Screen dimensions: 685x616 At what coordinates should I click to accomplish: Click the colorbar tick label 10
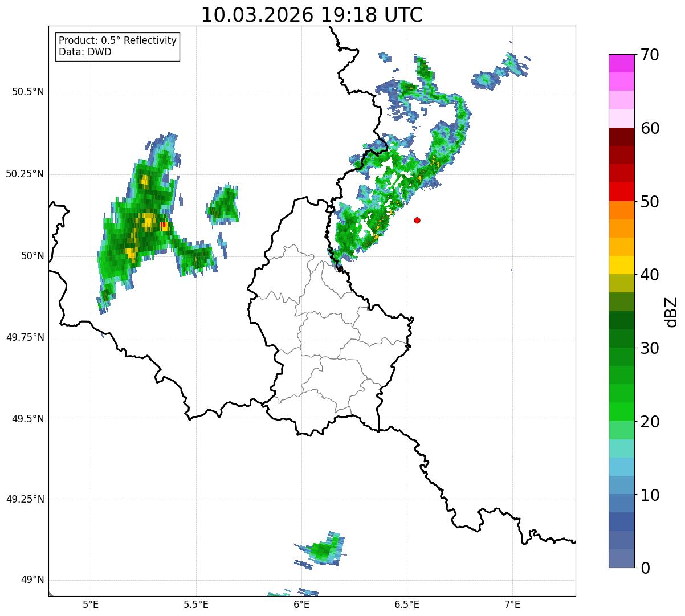(x=649, y=495)
